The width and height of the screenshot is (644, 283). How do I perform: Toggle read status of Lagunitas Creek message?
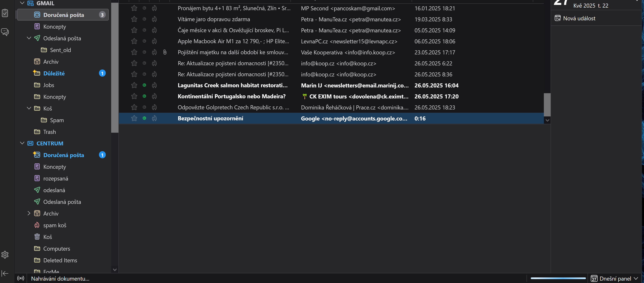[x=144, y=85]
